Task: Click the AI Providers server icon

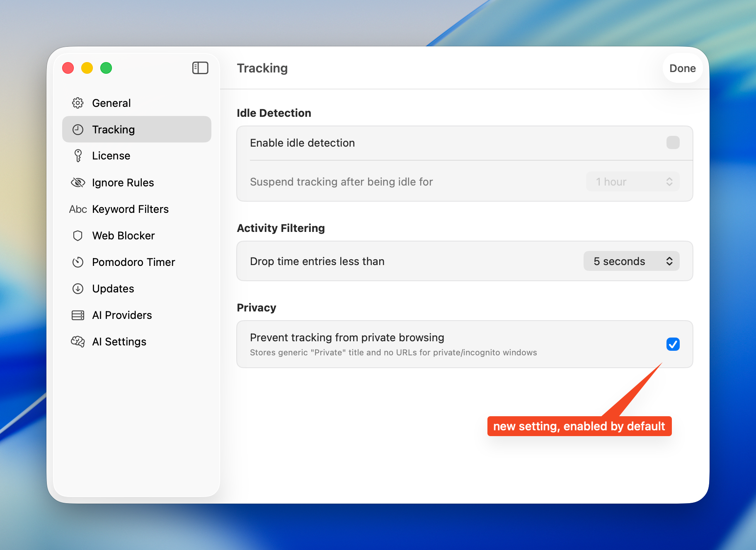Action: (78, 315)
